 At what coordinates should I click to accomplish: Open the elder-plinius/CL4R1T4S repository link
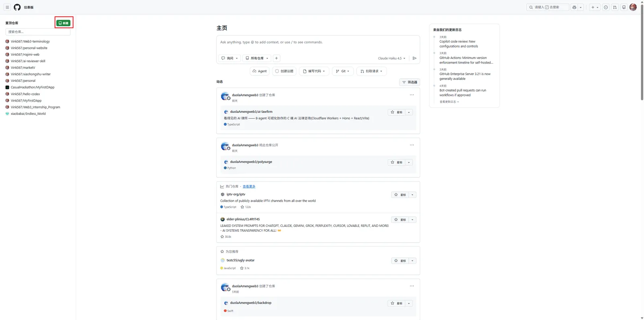[243, 219]
